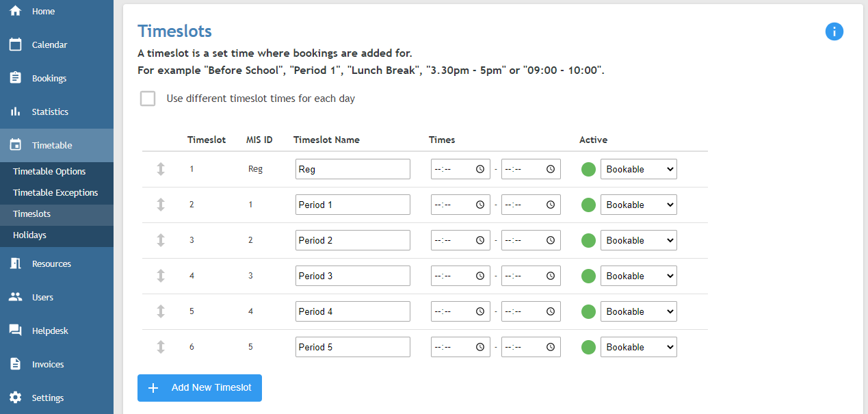
Task: Open the Active dropdown for Reg
Action: (x=638, y=169)
